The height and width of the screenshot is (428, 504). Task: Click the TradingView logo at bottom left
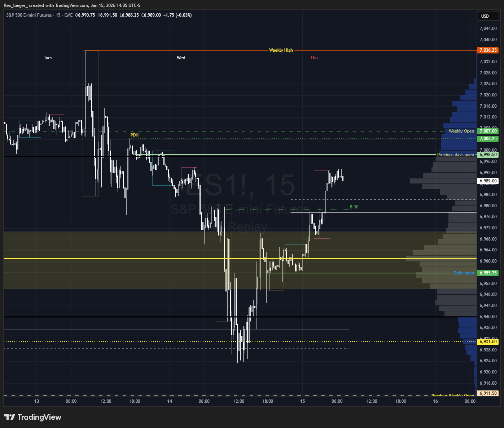[33, 417]
